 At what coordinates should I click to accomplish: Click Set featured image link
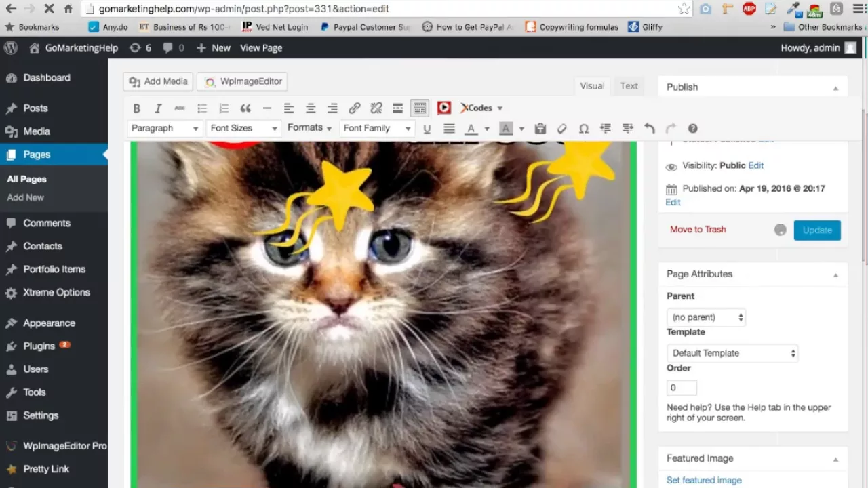point(704,480)
